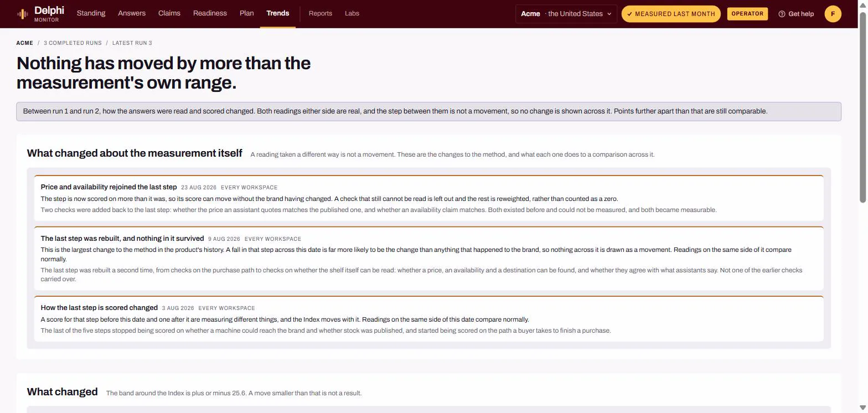Open the Plan tab

247,13
